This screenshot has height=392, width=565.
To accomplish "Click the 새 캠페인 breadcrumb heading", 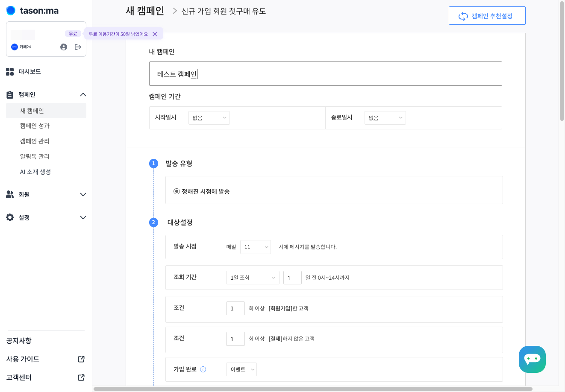I will click(145, 11).
